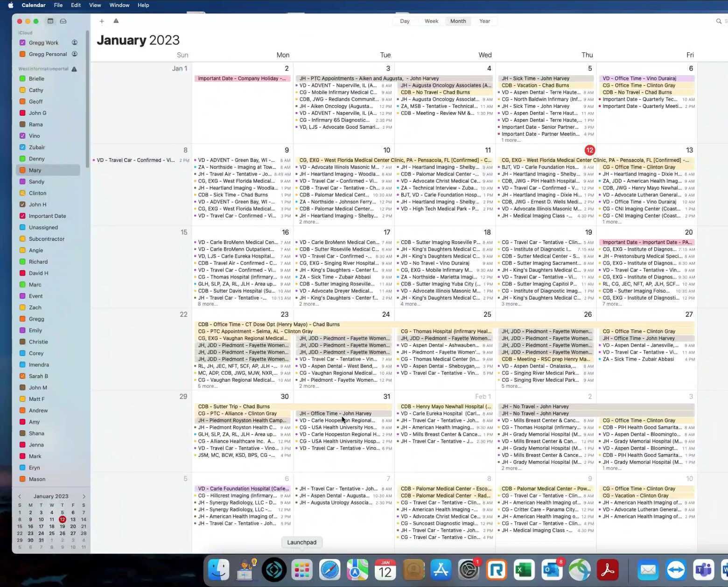Toggle the calendar list sidebar icon
This screenshot has width=728, height=587.
pyautogui.click(x=50, y=21)
